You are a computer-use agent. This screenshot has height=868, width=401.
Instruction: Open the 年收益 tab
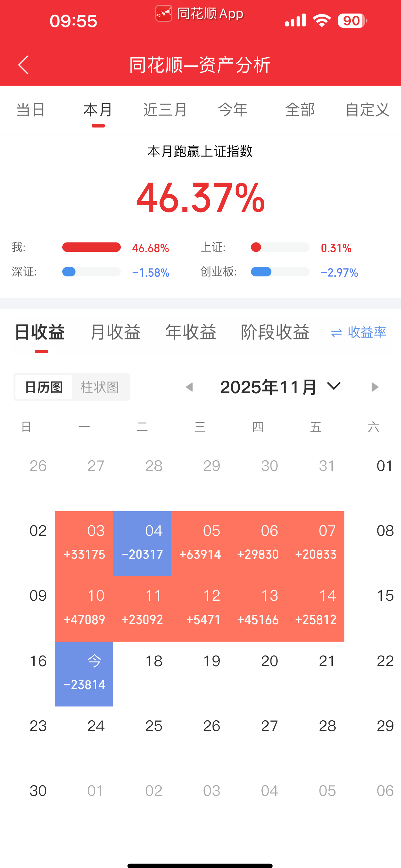(x=191, y=332)
